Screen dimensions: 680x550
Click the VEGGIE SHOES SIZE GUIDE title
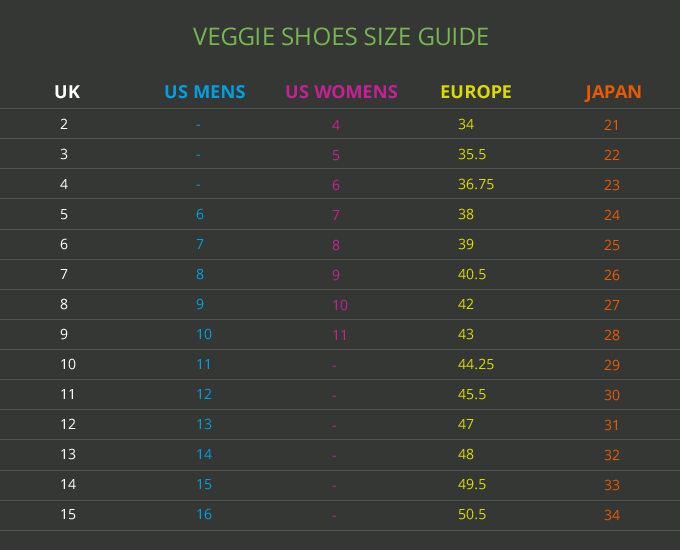tap(340, 36)
